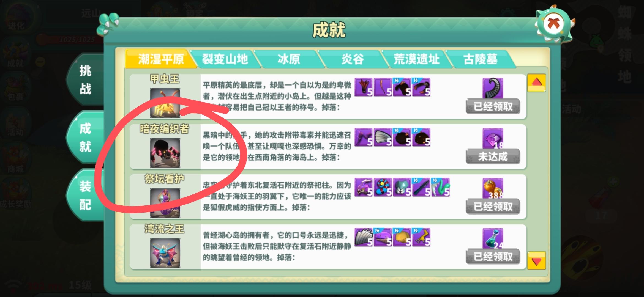Select the 挑战 side tab
The width and height of the screenshot is (644, 297).
[x=85, y=80]
